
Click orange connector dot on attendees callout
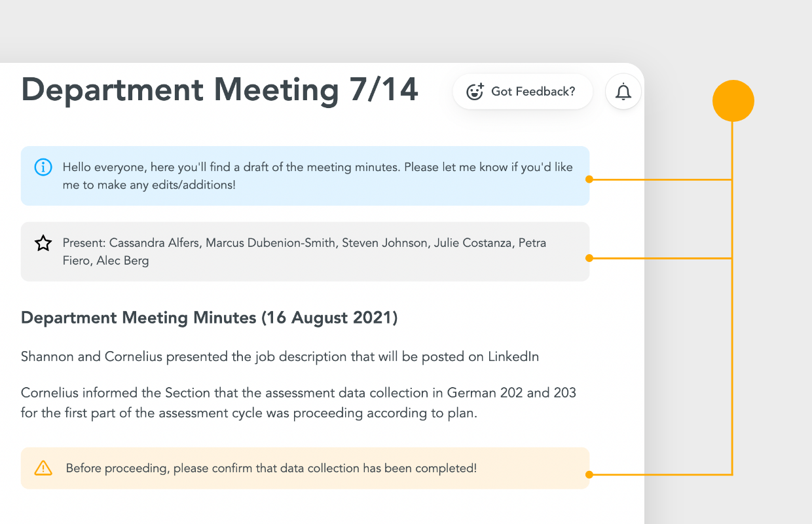(589, 258)
